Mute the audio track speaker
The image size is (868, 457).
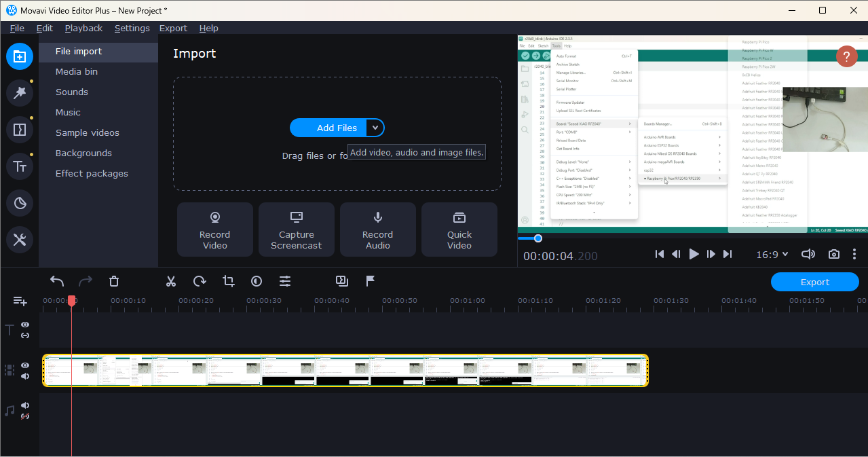pos(25,405)
